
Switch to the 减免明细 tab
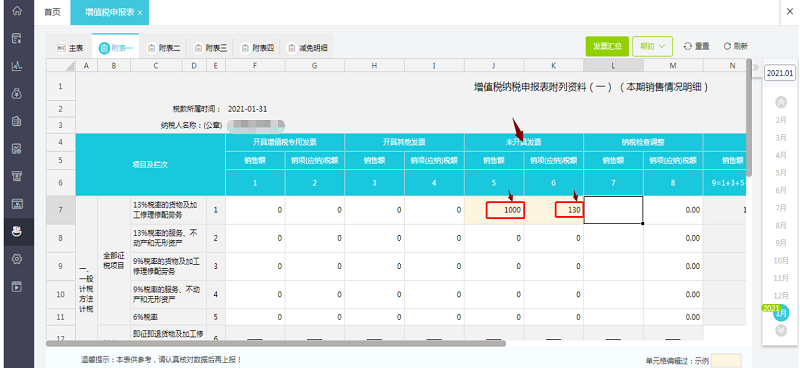308,48
